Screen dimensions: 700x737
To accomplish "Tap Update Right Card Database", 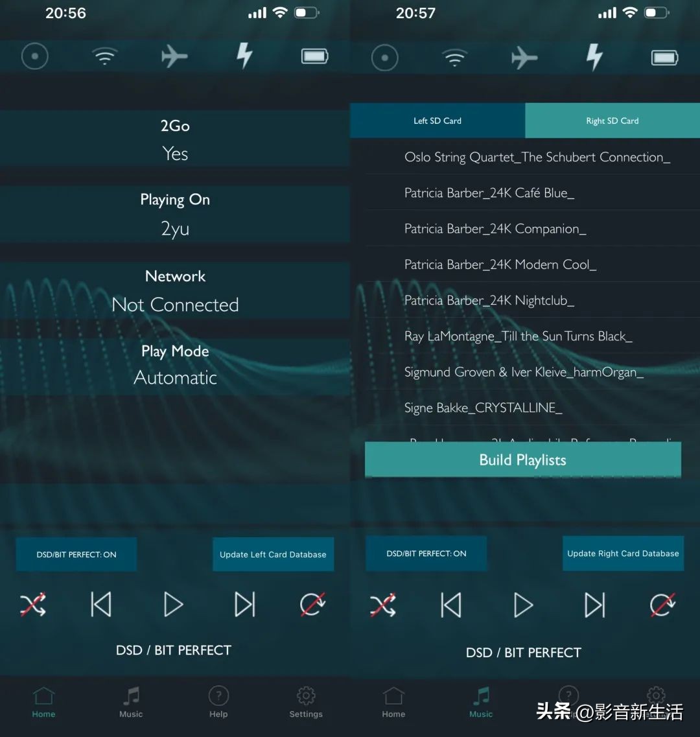I will click(x=623, y=554).
